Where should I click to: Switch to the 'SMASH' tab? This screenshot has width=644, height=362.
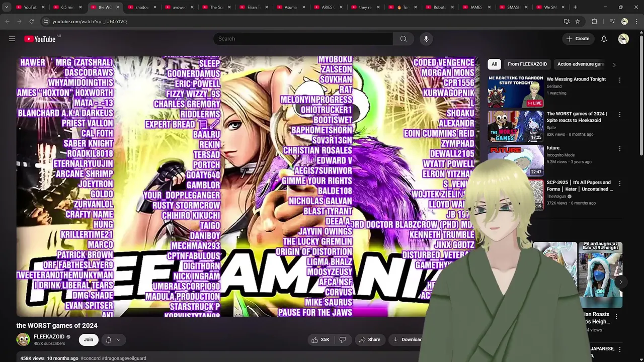coord(513,7)
